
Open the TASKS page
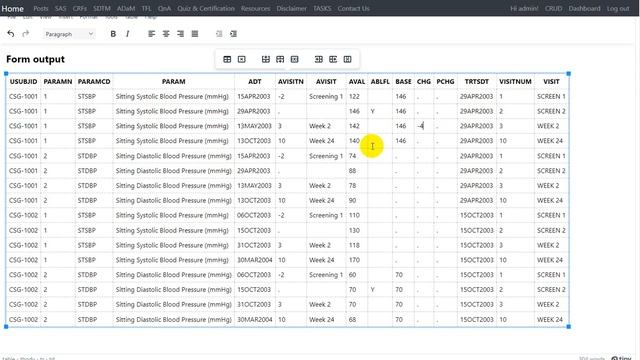[x=322, y=9]
